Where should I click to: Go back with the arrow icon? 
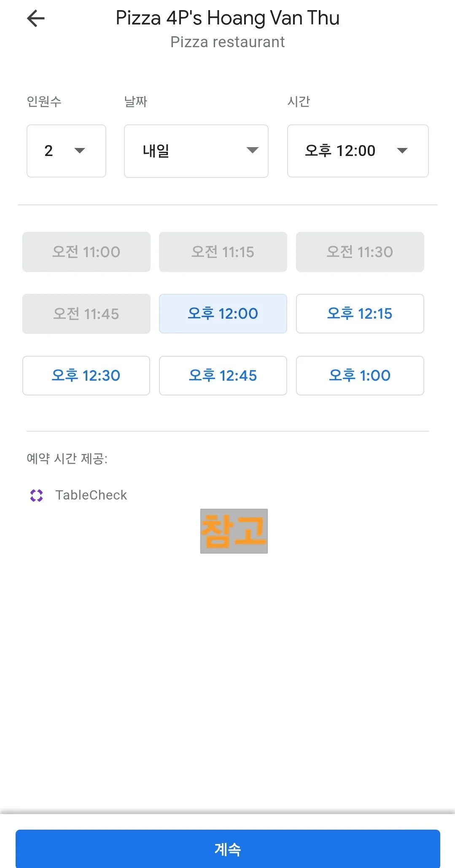click(x=36, y=19)
